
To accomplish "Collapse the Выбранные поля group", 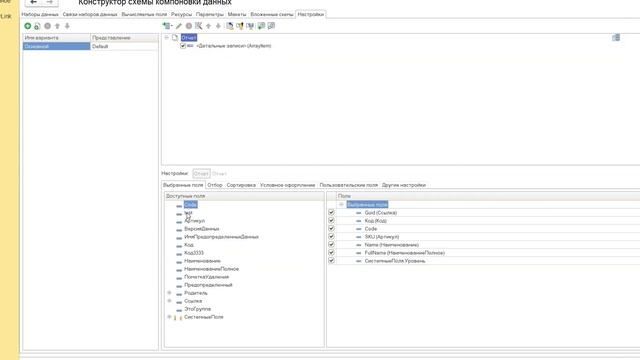I will [x=341, y=204].
